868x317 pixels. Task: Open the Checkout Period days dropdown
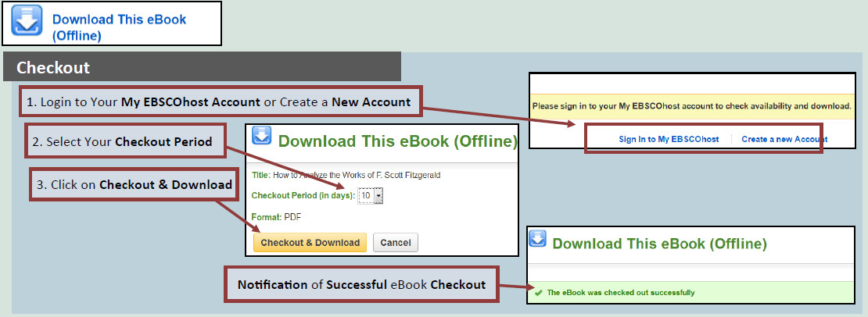(371, 195)
